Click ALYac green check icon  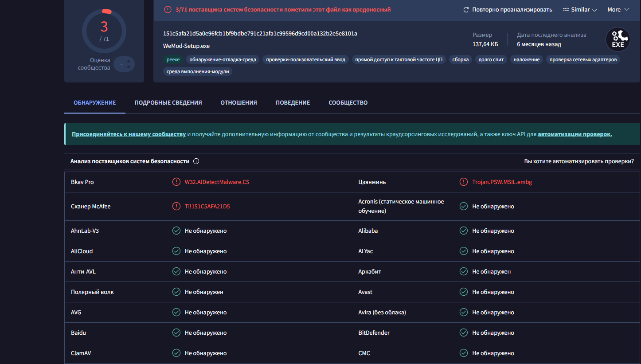463,251
